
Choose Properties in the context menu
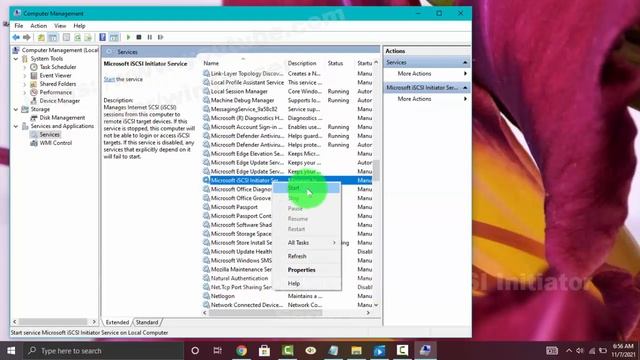307,270
